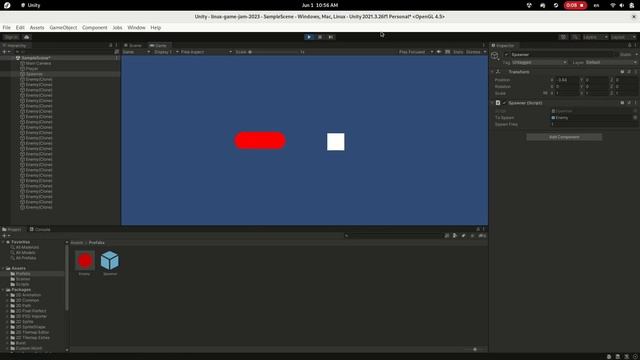
Task: Select the Project tab
Action: point(12,229)
